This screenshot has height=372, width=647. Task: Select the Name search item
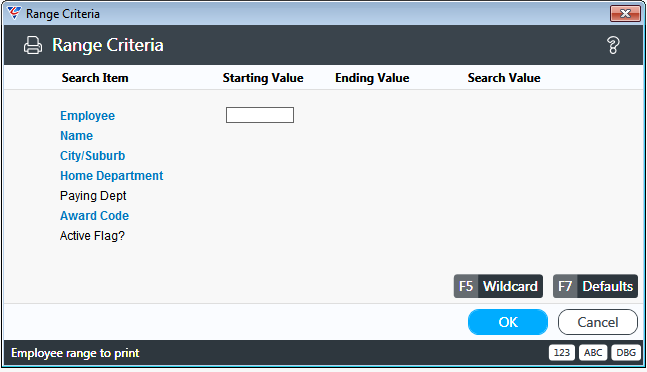(x=76, y=136)
